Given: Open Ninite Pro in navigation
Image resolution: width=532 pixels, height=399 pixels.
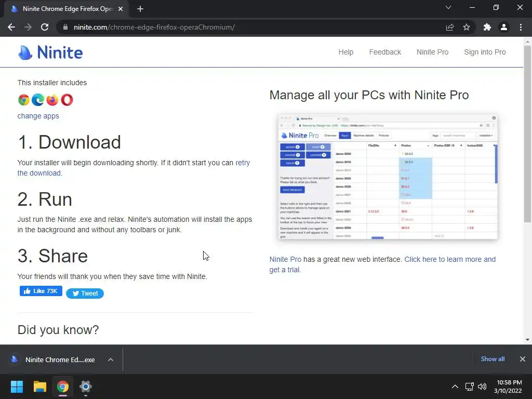Looking at the screenshot, I should tap(432, 52).
